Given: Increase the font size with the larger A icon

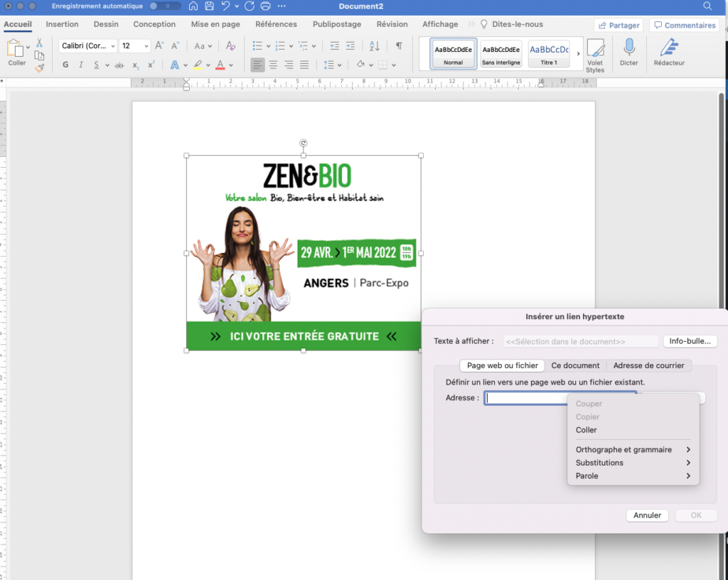Looking at the screenshot, I should pyautogui.click(x=159, y=45).
